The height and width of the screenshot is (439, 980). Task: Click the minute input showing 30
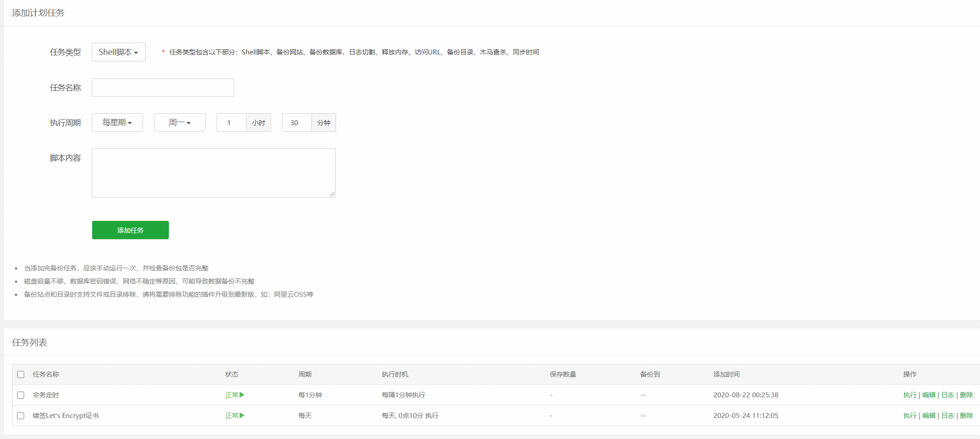297,122
